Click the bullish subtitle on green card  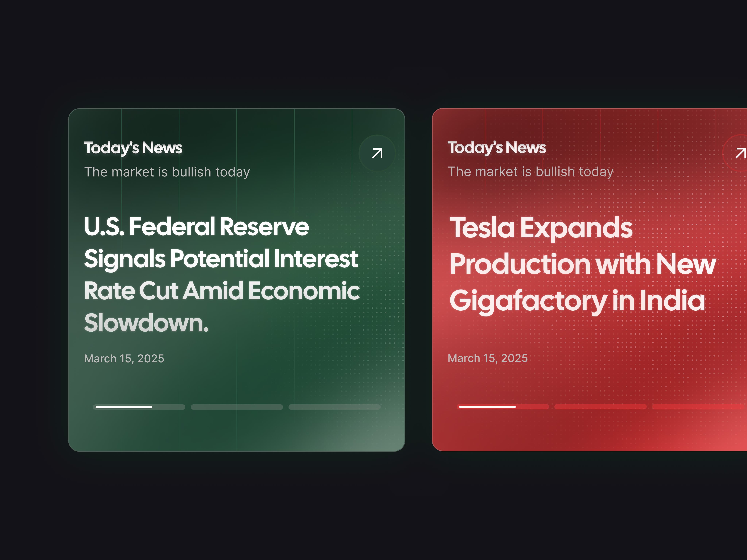(x=167, y=172)
